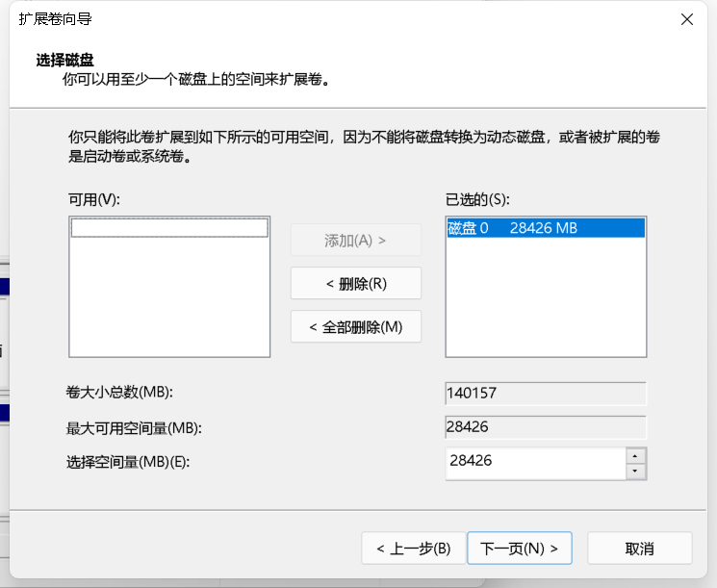Click the 最大可用空间量 field showing 28426
Viewport: 717px width, 588px height.
tap(546, 427)
